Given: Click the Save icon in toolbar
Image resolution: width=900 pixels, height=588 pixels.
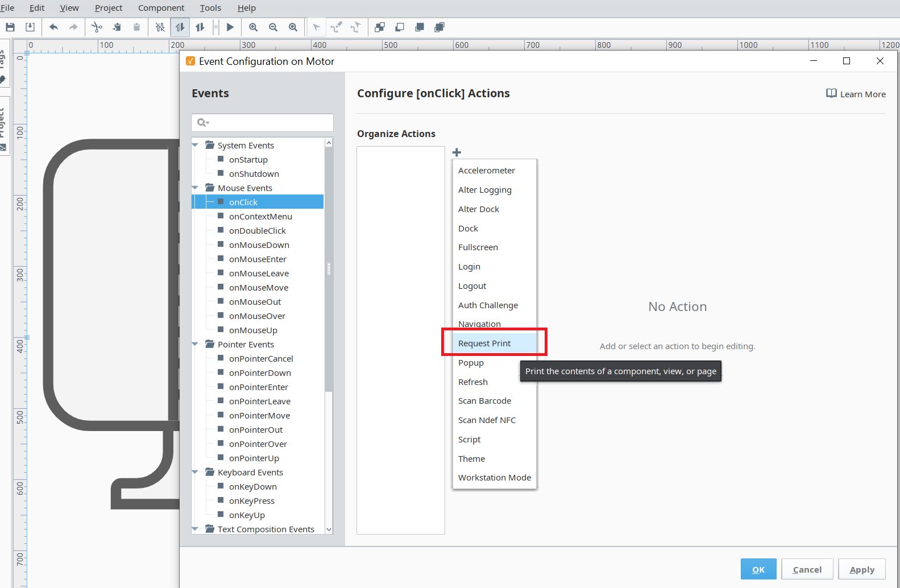Looking at the screenshot, I should click(10, 27).
